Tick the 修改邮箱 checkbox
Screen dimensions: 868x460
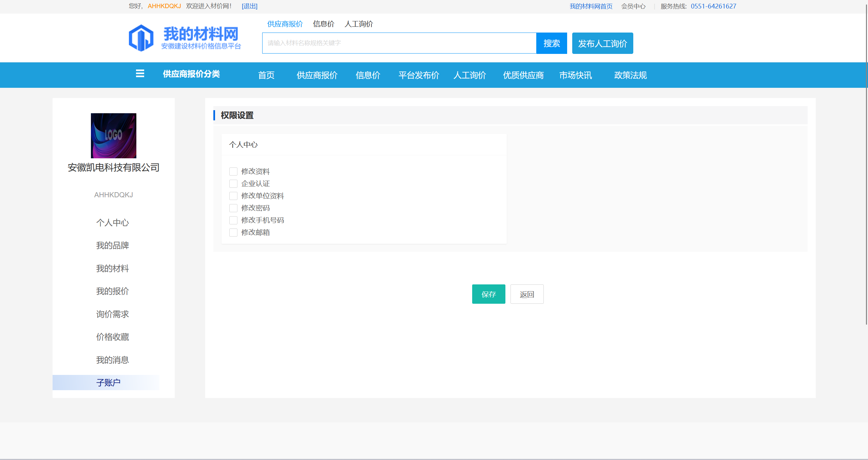tap(233, 233)
